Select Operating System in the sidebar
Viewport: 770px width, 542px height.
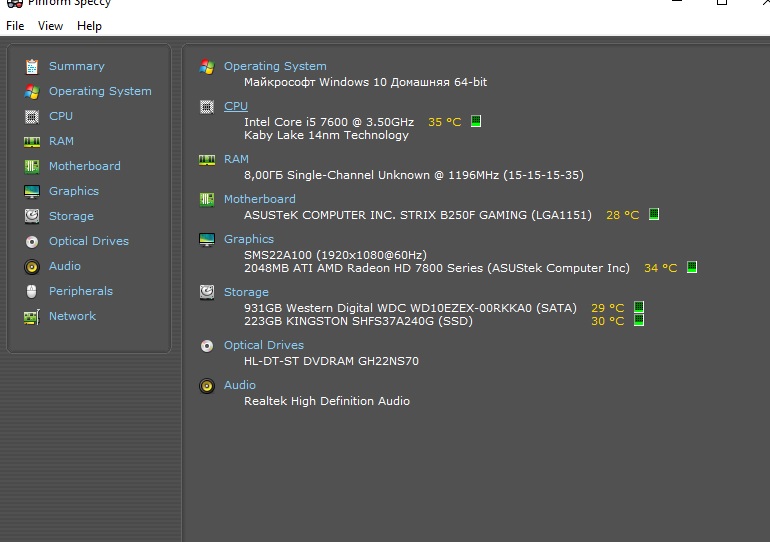click(100, 91)
